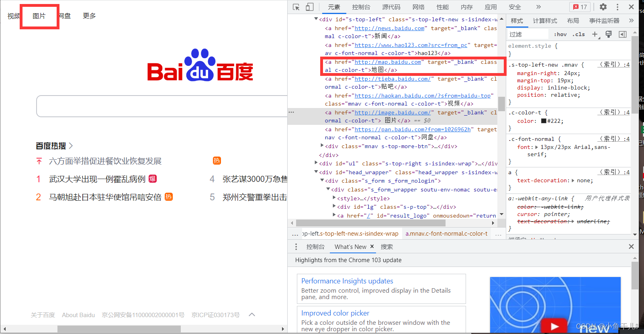The height and width of the screenshot is (334, 644).
Task: Open DevTools settings gear
Action: (603, 7)
